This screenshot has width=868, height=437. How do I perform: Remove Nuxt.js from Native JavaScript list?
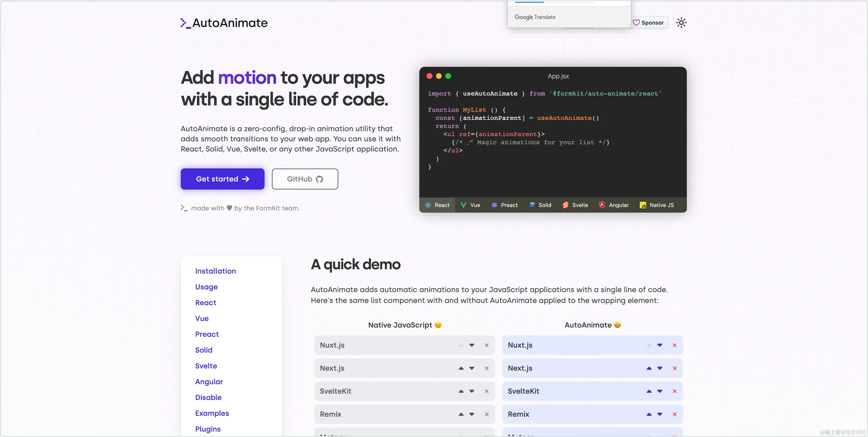487,345
